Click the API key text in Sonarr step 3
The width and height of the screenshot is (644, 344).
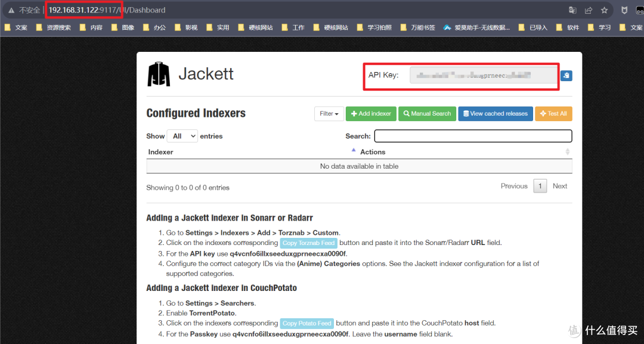[x=288, y=254]
